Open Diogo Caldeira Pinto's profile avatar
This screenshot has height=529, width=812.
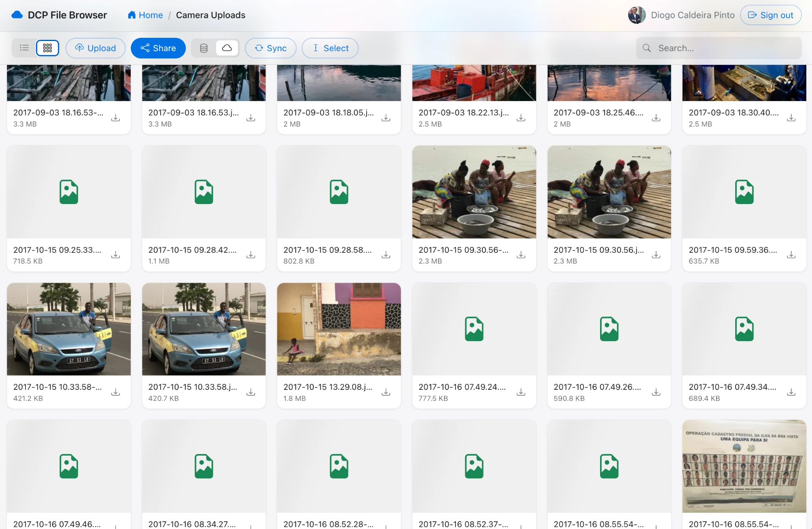(x=637, y=15)
